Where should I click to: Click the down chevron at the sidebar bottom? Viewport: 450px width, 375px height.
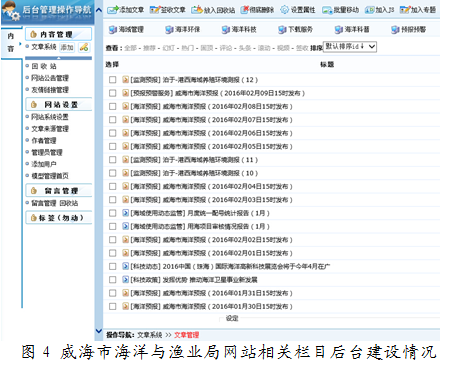click(99, 331)
